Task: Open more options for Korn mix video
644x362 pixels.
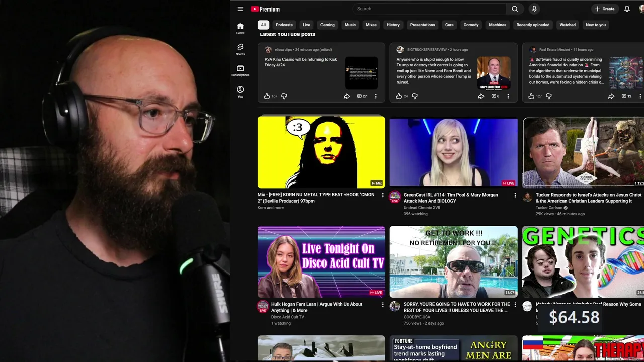Action: point(382,195)
